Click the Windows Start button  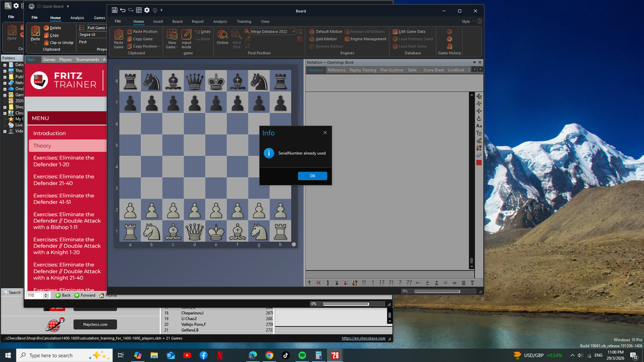[8, 356]
